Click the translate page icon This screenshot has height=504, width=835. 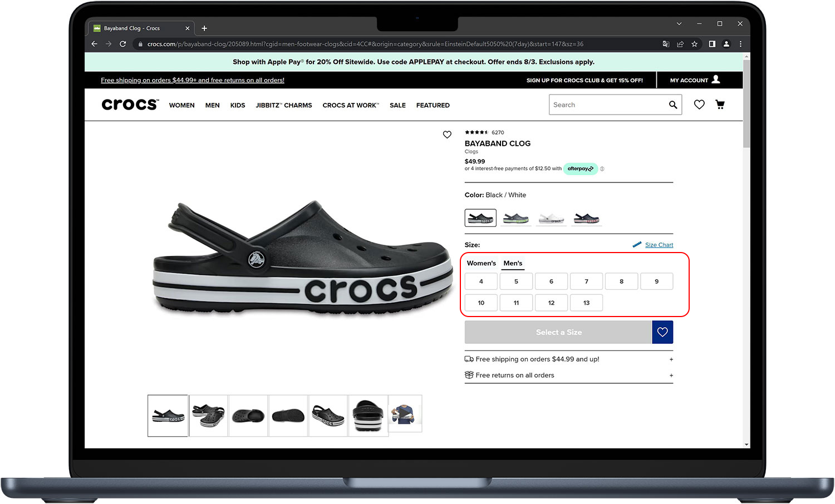(666, 44)
